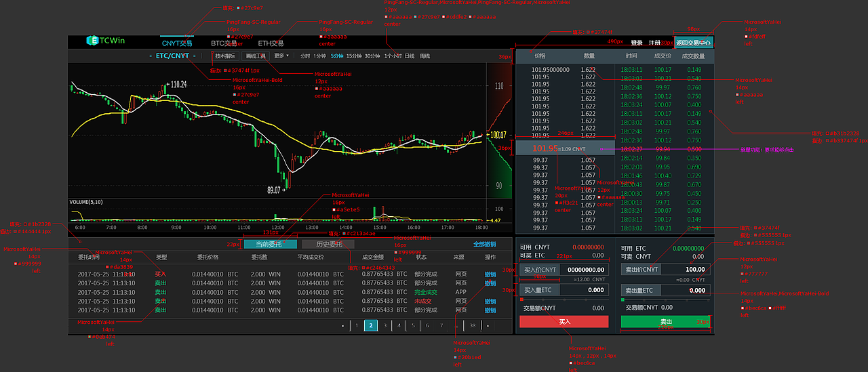Click the 委托时间 column header
This screenshot has width=868, height=372.
[x=88, y=257]
